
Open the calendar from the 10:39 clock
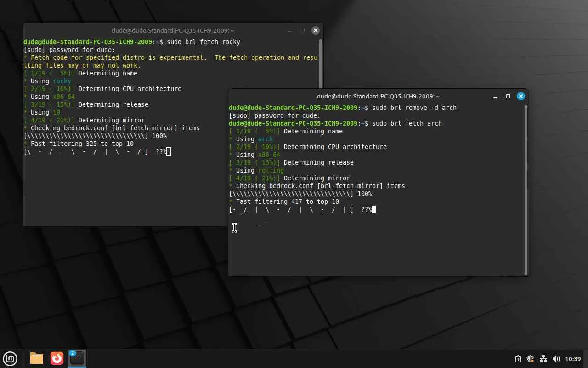point(573,359)
